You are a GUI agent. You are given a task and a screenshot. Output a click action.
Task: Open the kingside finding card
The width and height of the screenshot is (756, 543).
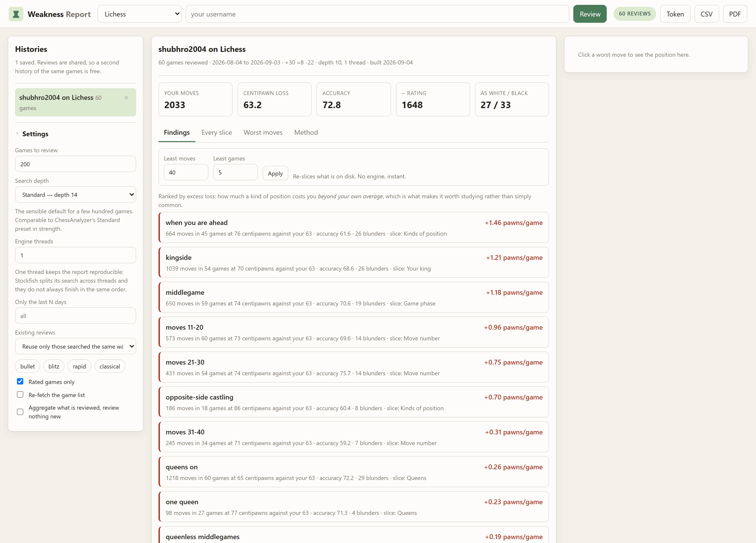coord(354,263)
